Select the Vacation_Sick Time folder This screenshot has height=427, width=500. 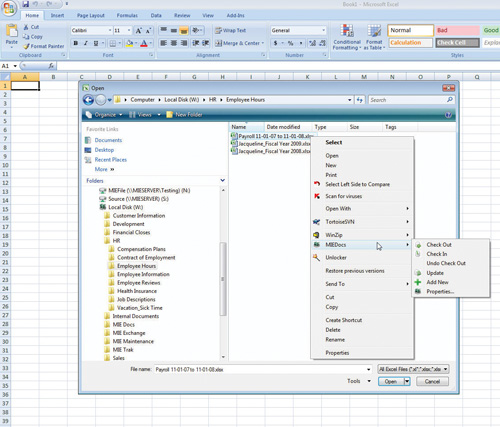[140, 308]
